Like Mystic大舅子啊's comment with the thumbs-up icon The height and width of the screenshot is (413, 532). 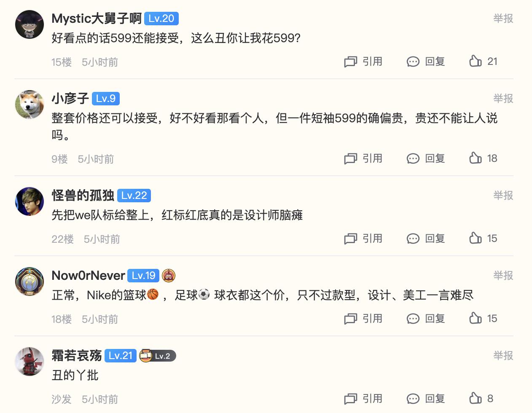tap(476, 61)
